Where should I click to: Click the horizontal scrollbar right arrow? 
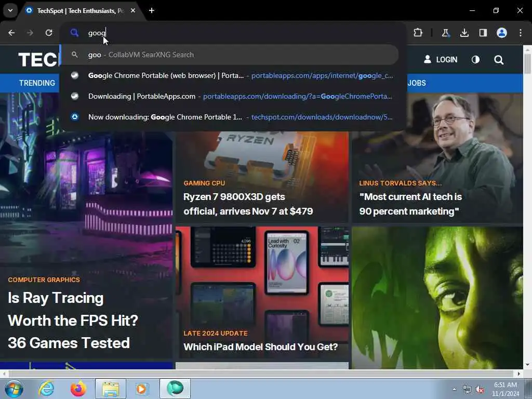click(519, 374)
